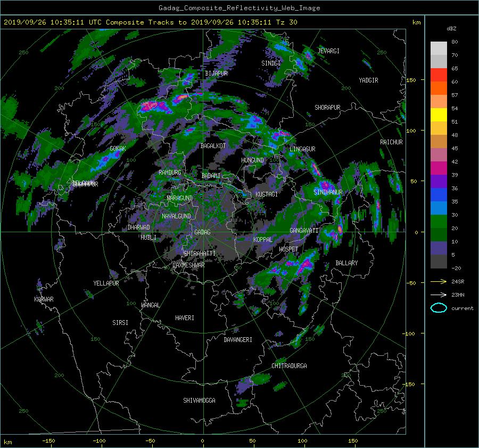Click the BIJAPUR city label
Image resolution: width=479 pixels, height=448 pixels.
pyautogui.click(x=216, y=74)
